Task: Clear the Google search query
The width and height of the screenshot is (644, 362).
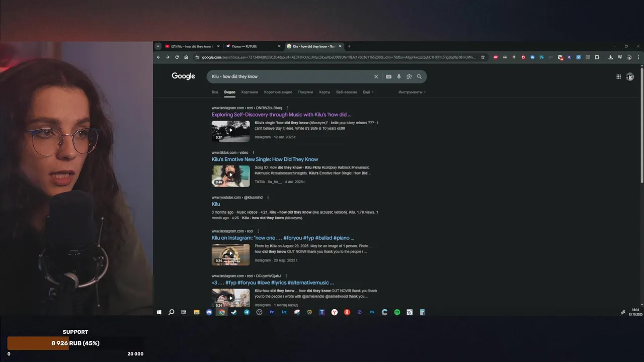Action: 376,76
